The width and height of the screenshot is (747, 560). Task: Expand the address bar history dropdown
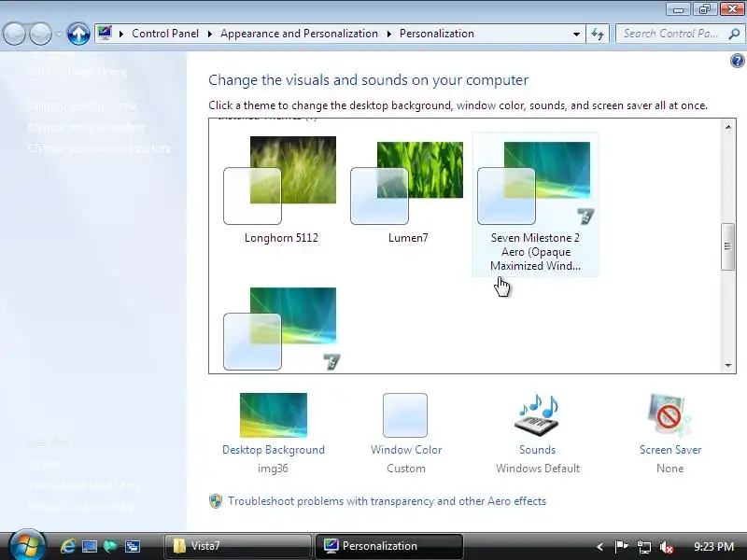(576, 35)
